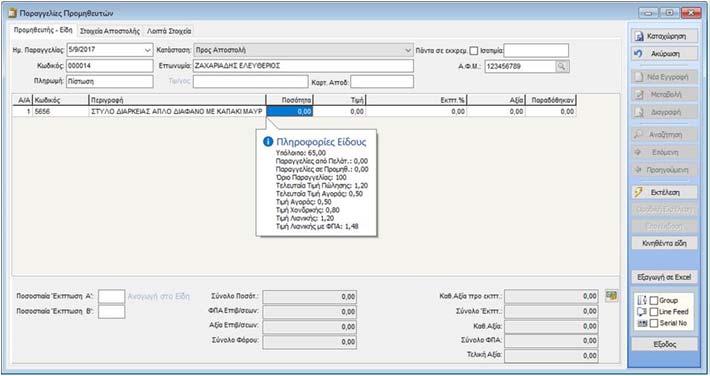This screenshot has height=376, width=710.
Task: Click the Τελική Αξία total field
Action: pyautogui.click(x=551, y=356)
